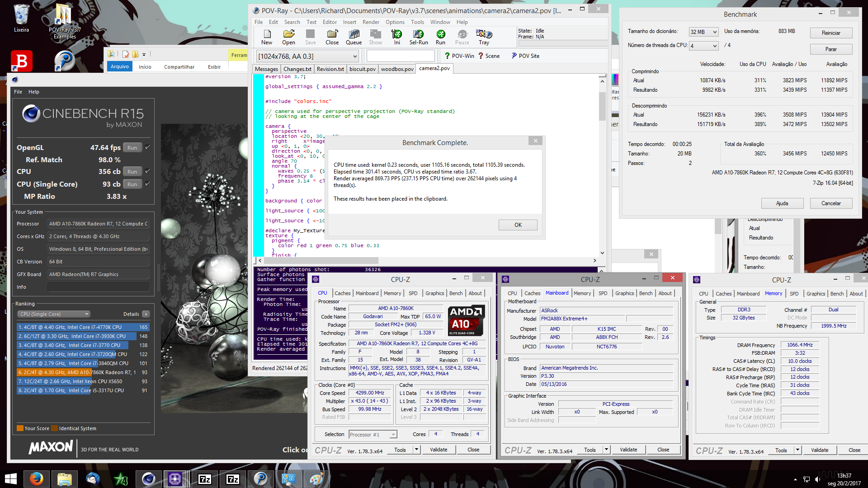Open POV-Ray Options menu
This screenshot has width=868, height=488.
[x=395, y=22]
